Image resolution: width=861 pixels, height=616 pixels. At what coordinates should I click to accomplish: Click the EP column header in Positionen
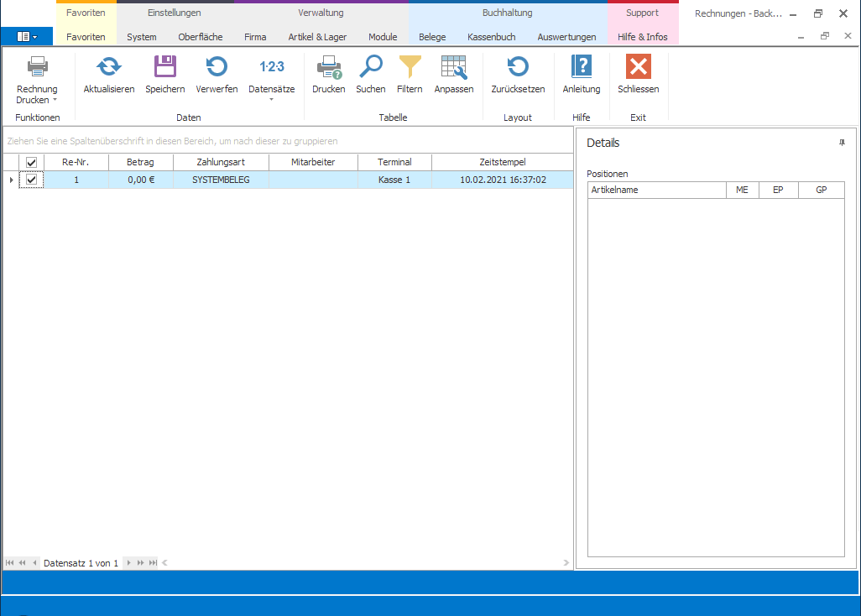[x=778, y=190]
